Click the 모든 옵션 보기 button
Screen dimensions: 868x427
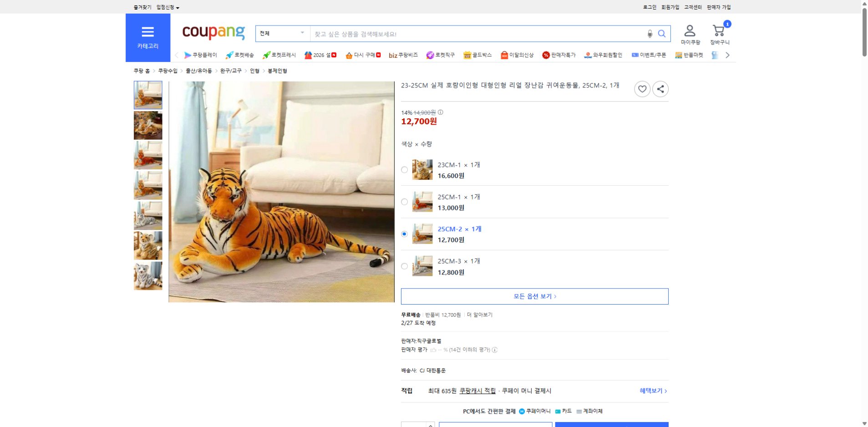[x=534, y=296]
